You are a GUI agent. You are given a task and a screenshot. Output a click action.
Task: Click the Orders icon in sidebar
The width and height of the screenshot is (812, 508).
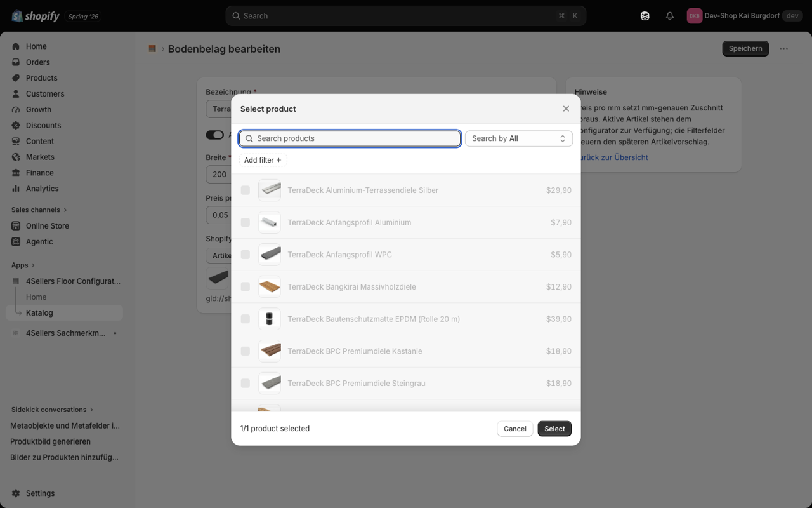point(16,62)
